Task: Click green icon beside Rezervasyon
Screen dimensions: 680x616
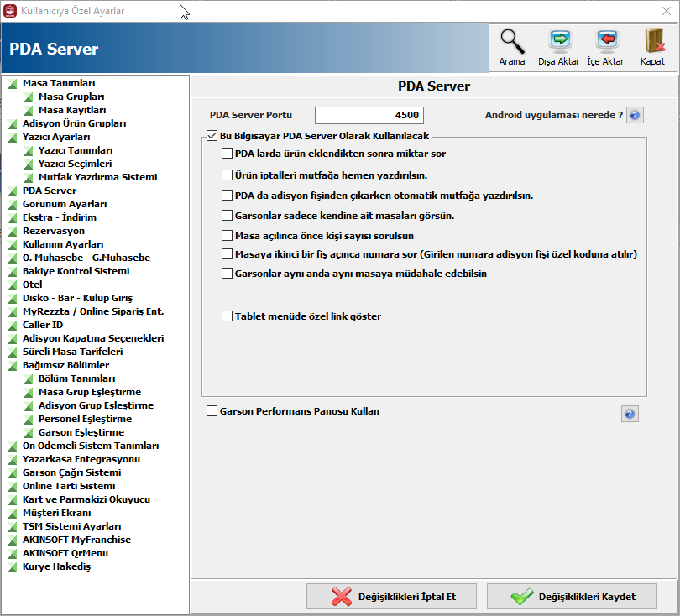Action: tap(12, 232)
